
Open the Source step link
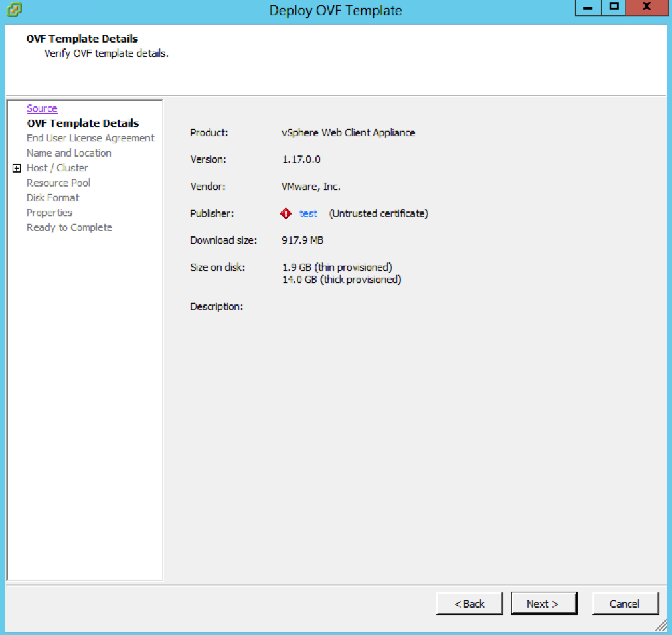42,108
